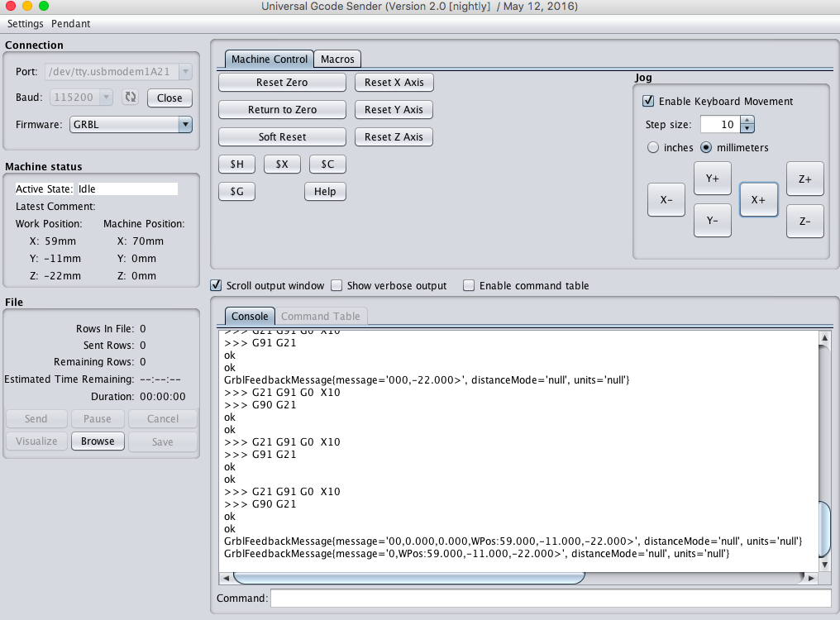Toggle Scroll output window checkbox

(x=215, y=286)
